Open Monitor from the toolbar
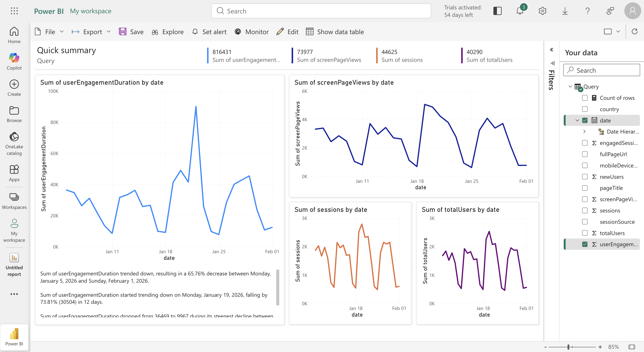 [x=252, y=32]
